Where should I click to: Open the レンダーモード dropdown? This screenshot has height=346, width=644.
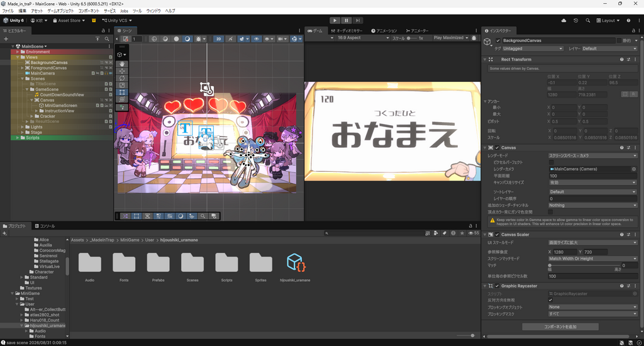click(592, 156)
